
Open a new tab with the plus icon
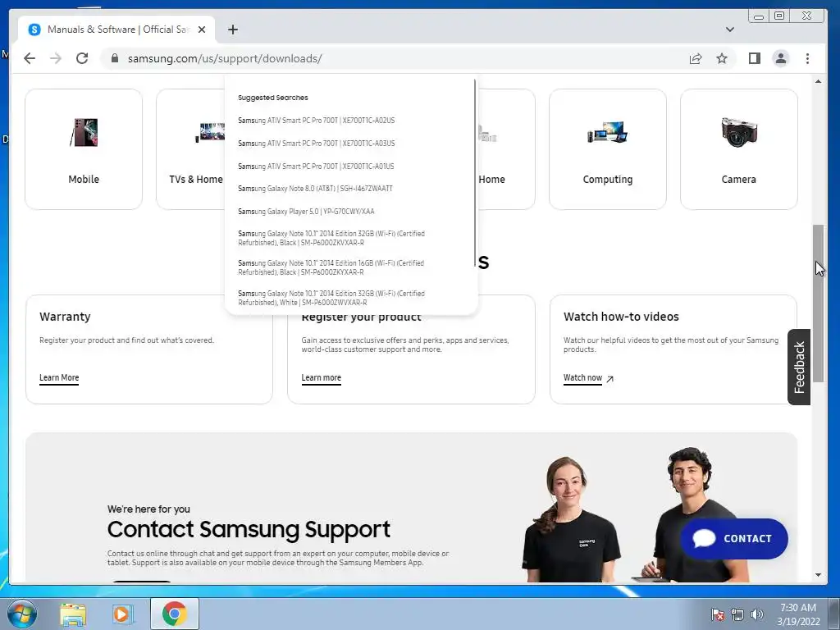point(232,30)
